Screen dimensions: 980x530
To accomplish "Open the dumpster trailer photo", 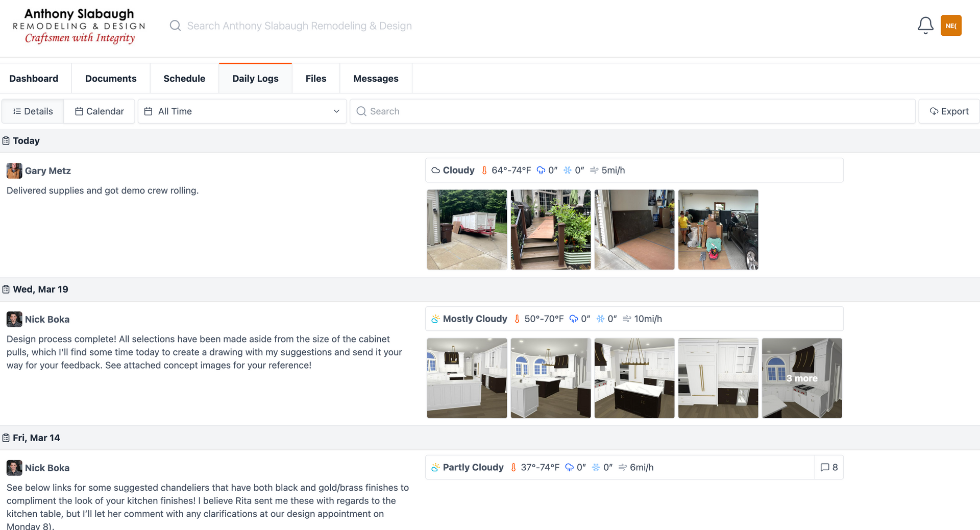I will click(x=467, y=230).
